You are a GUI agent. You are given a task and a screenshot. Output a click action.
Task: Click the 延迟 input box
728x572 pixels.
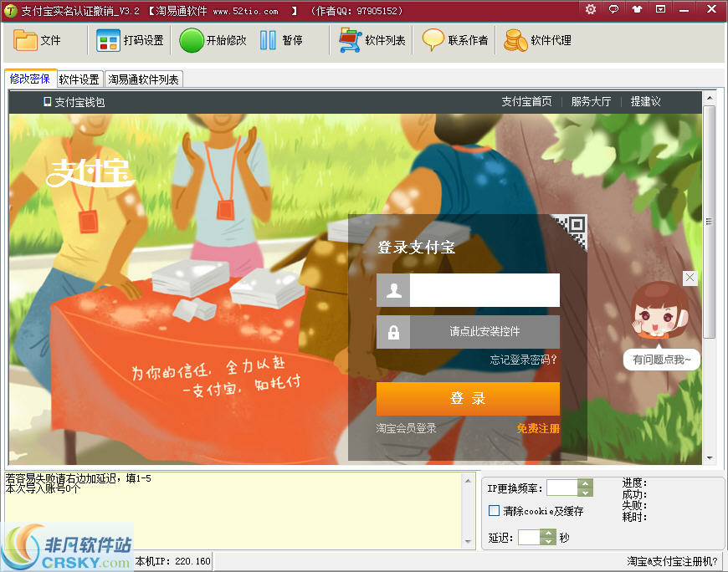coord(529,537)
